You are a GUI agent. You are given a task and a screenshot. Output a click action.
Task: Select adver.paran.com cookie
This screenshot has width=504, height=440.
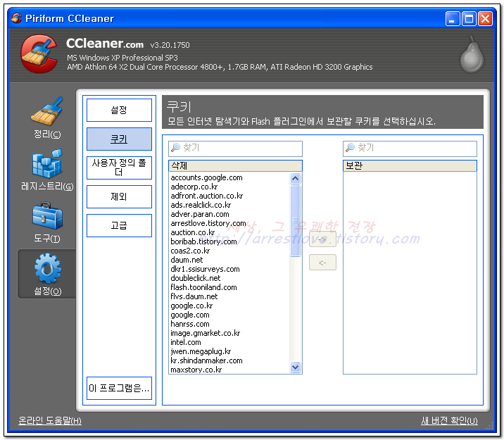point(200,214)
